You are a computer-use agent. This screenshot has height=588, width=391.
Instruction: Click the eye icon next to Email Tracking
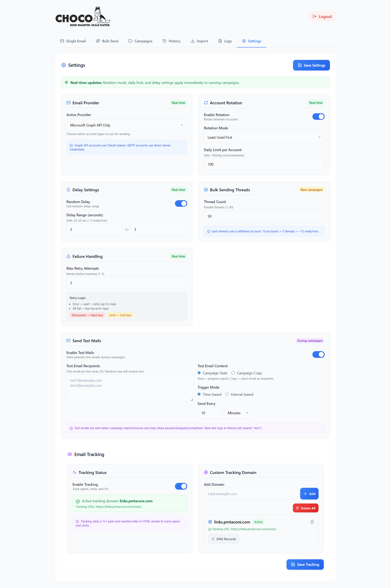(x=70, y=454)
